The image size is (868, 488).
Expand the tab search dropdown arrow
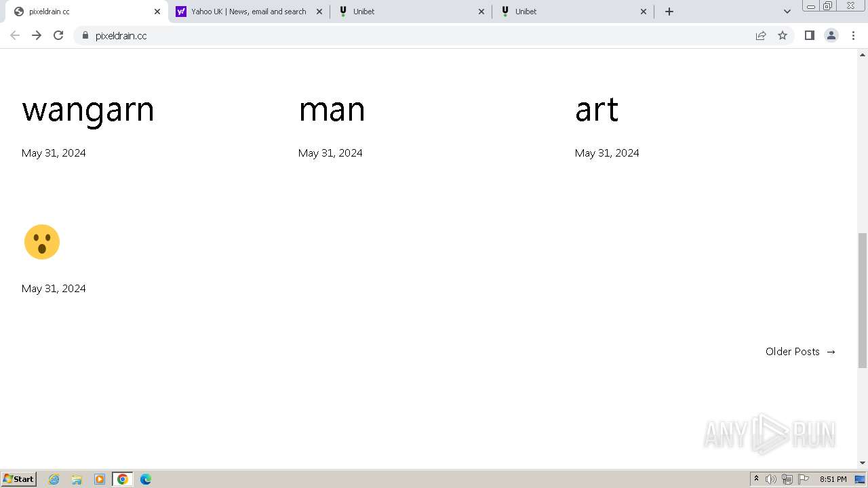point(787,12)
